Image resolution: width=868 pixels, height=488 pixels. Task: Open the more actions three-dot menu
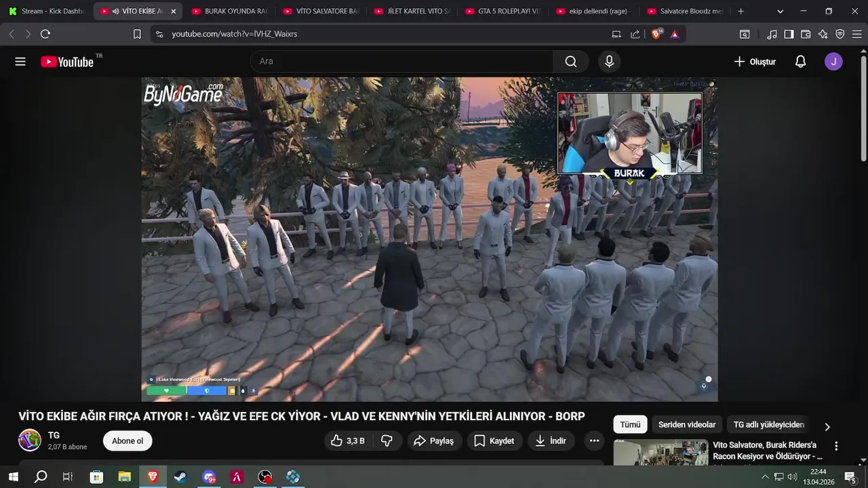(594, 441)
